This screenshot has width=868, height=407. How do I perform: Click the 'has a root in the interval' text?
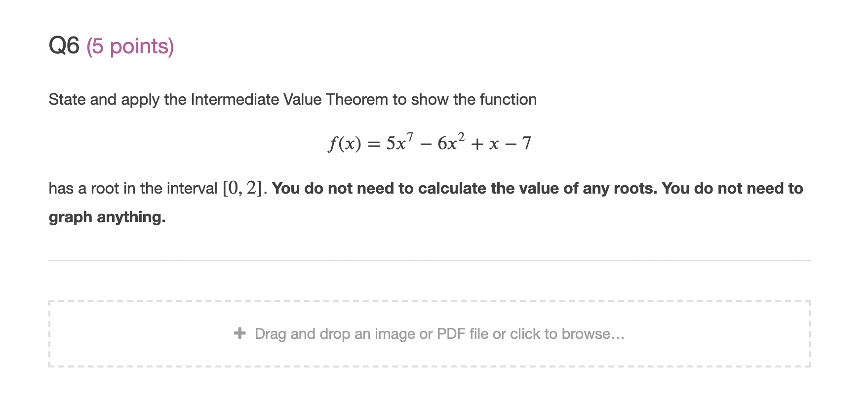(x=132, y=188)
